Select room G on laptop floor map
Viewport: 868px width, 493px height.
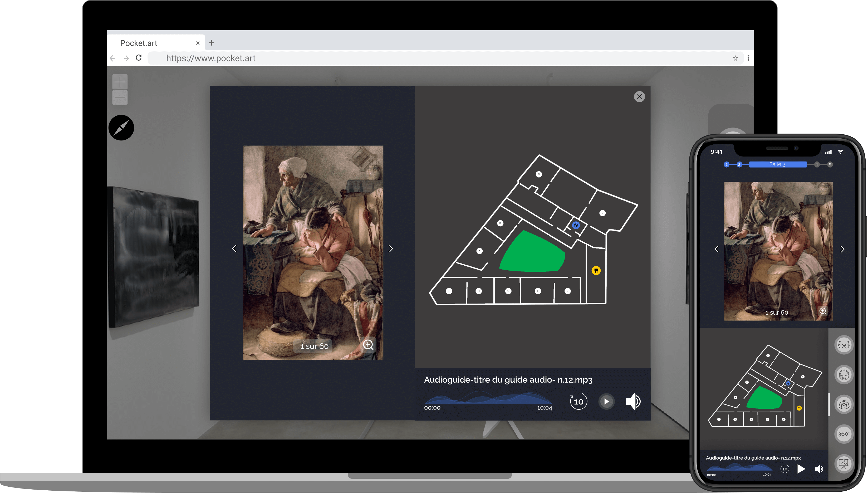(508, 291)
